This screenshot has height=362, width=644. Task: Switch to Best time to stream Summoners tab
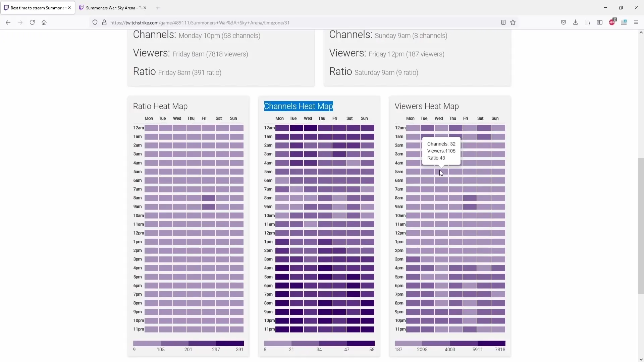[38, 8]
